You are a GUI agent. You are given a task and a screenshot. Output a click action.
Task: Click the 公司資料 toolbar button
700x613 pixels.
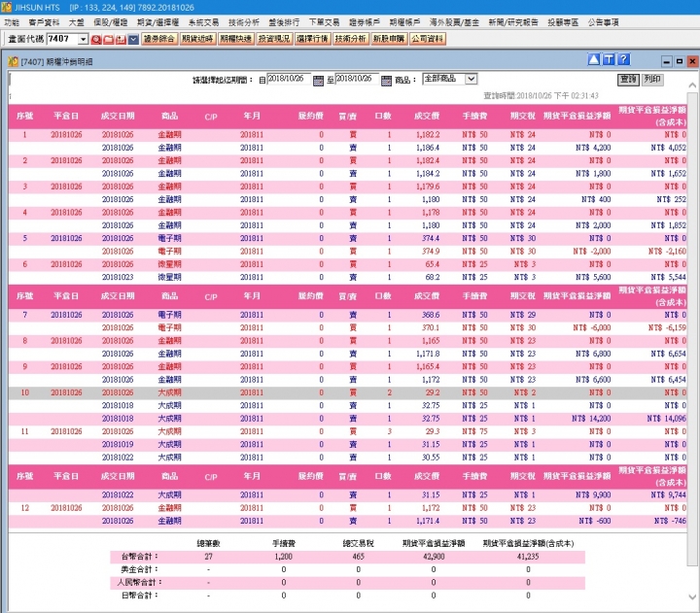click(x=428, y=39)
